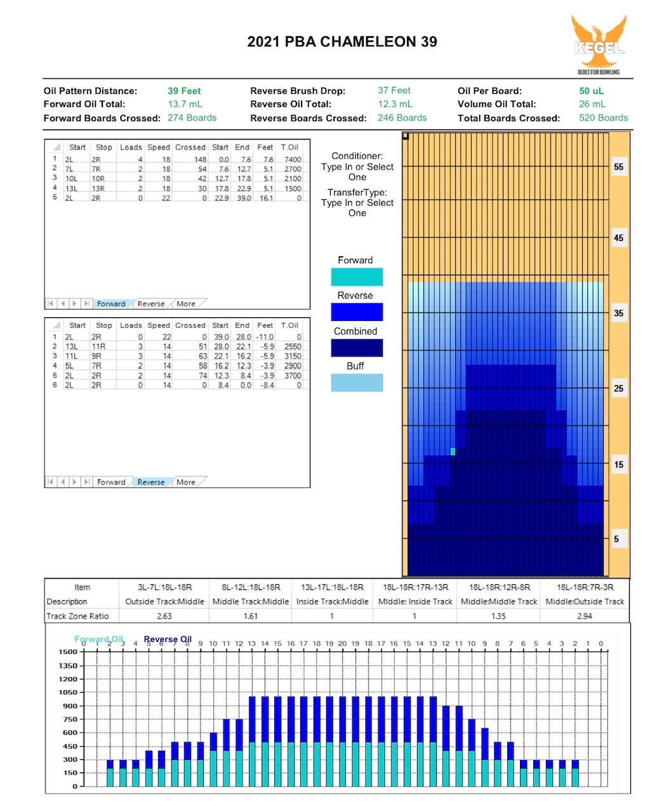Image resolution: width=652 pixels, height=812 pixels.
Task: Switch to Forward tab in lower table
Action: 111,482
